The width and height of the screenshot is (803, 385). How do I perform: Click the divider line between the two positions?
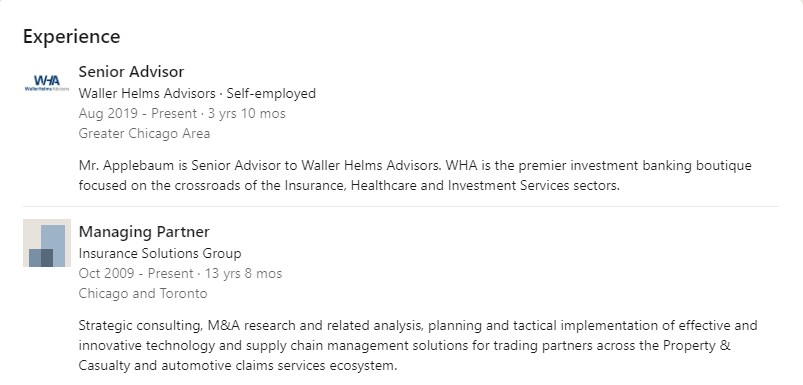401,207
